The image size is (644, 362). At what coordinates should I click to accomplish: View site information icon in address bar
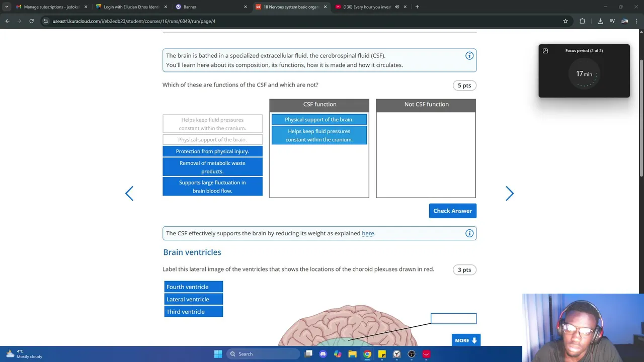point(46,21)
